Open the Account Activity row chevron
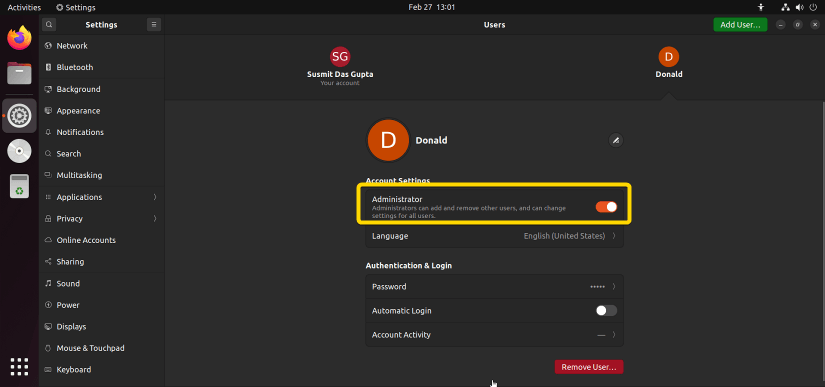Screen dimensions: 825x387 [614, 335]
